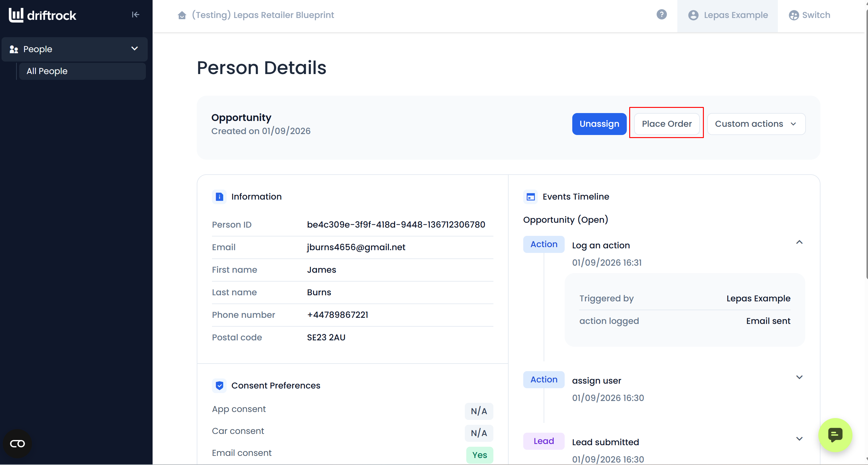The width and height of the screenshot is (868, 465).
Task: Click Switch in the top bar
Action: [x=809, y=16]
